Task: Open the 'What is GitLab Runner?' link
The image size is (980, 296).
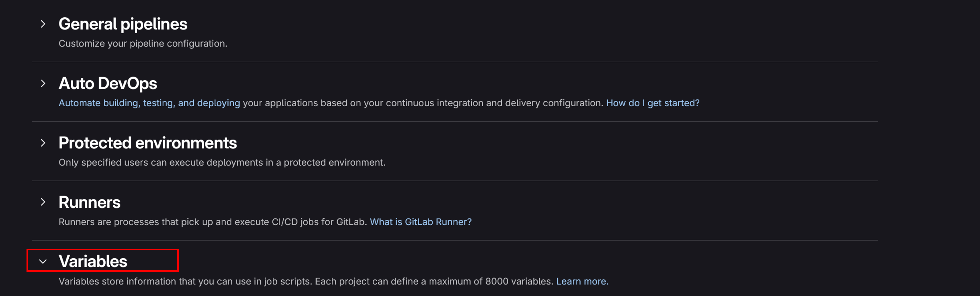Action: click(420, 222)
